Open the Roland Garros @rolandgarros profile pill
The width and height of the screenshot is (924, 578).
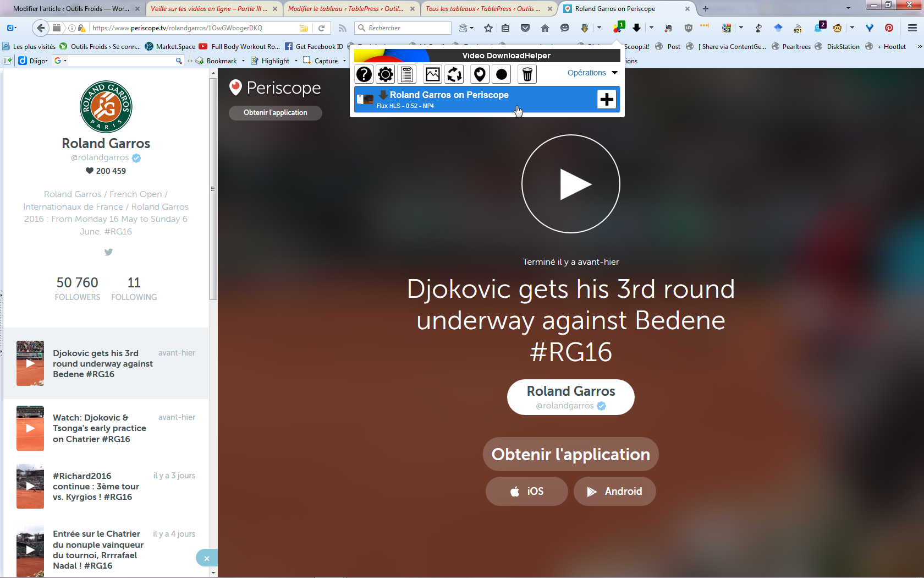(x=571, y=397)
